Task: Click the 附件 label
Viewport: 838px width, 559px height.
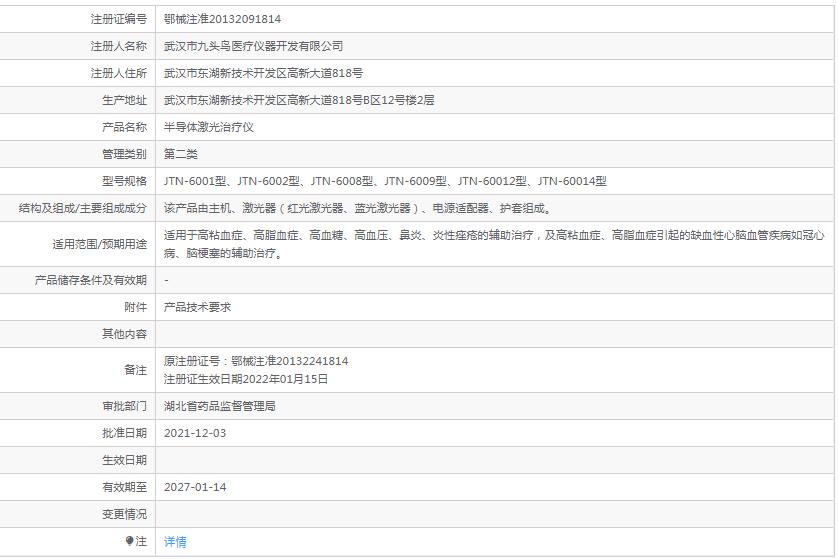Action: (136, 307)
